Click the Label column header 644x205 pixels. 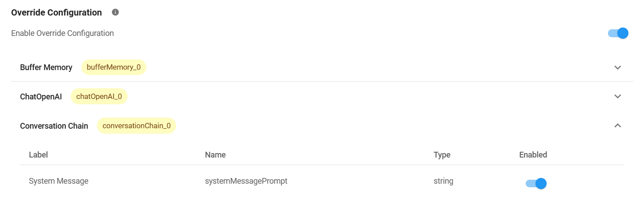click(x=38, y=155)
